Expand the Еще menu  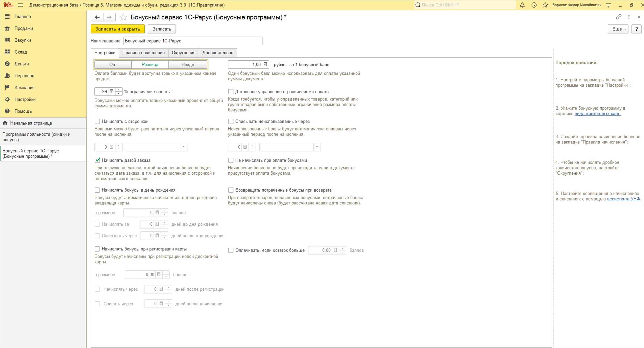click(618, 29)
